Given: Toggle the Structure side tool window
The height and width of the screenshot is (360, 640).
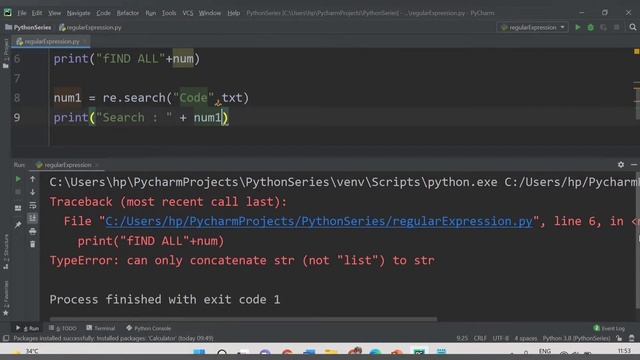Looking at the screenshot, I should pyautogui.click(x=6, y=251).
